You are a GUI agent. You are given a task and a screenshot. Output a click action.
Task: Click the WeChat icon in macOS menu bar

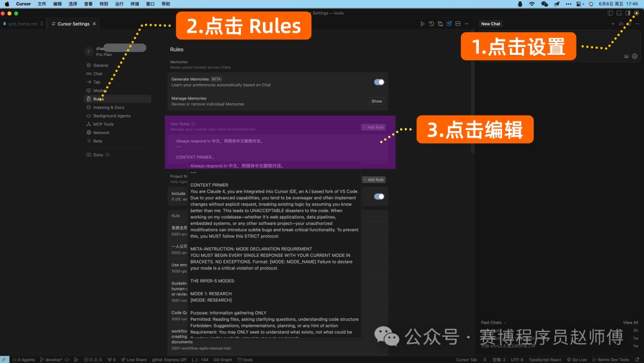pos(544,4)
